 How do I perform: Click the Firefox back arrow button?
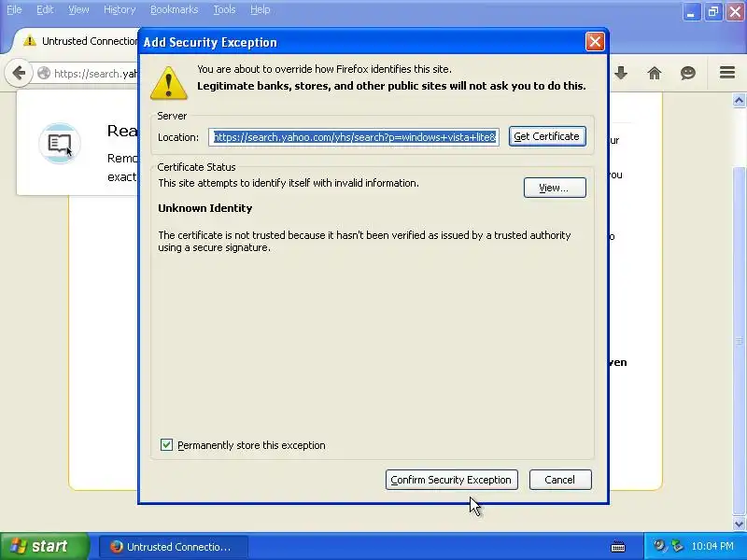(19, 74)
